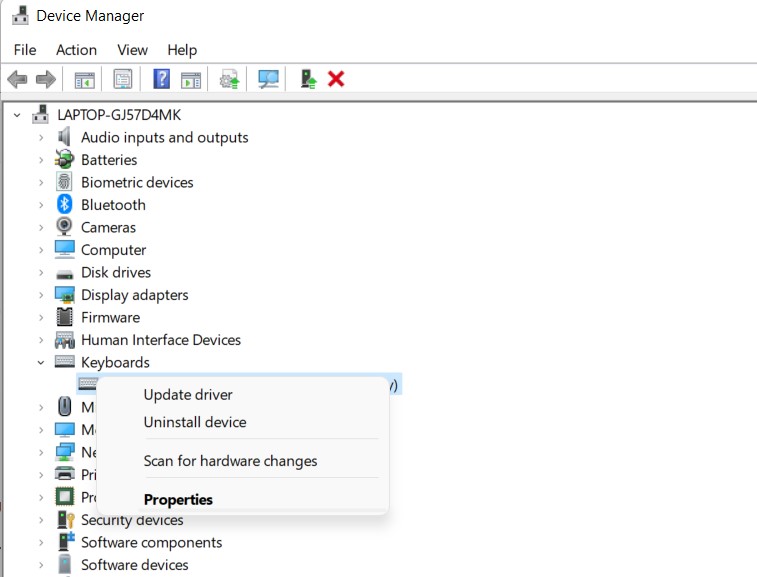The height and width of the screenshot is (577, 757).
Task: Click the scan for hardware changes monitor icon
Action: click(268, 78)
